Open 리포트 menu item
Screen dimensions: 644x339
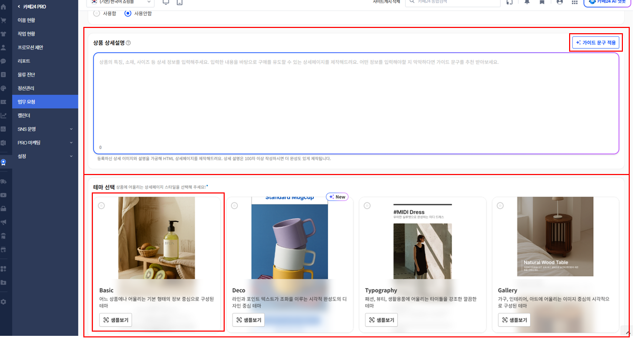click(x=45, y=61)
